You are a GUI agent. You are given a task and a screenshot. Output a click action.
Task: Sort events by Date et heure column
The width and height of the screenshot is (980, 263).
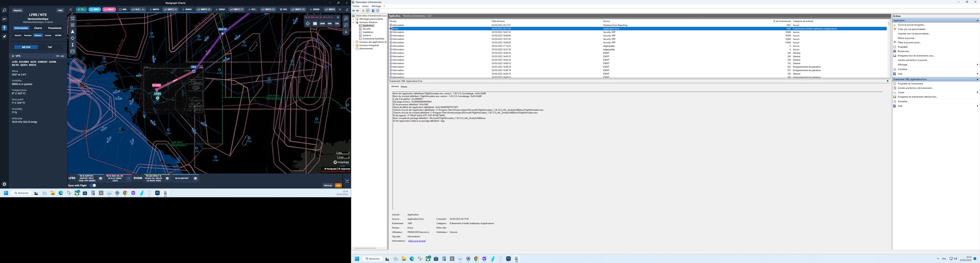[x=498, y=21]
